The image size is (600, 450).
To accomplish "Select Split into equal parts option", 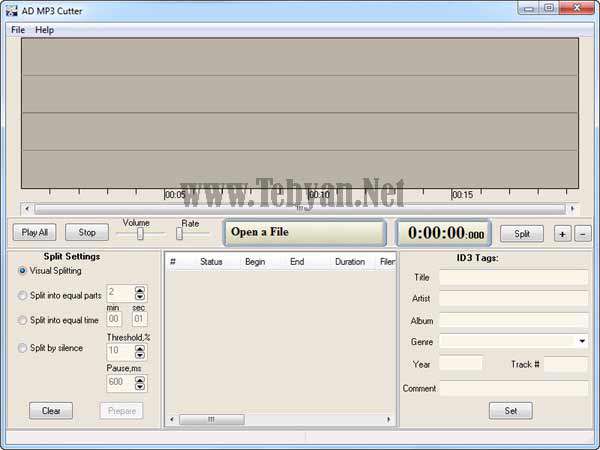I will click(22, 295).
